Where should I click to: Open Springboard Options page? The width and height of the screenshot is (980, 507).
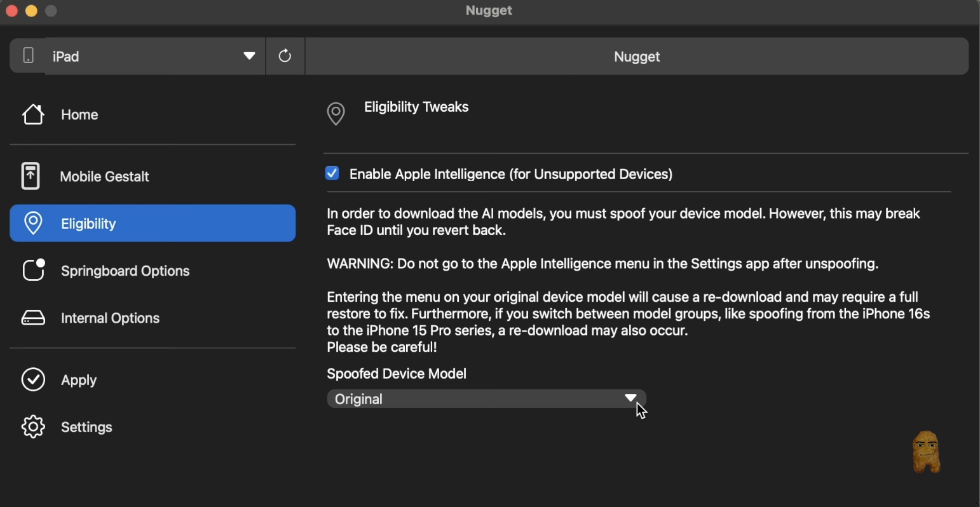pyautogui.click(x=125, y=271)
